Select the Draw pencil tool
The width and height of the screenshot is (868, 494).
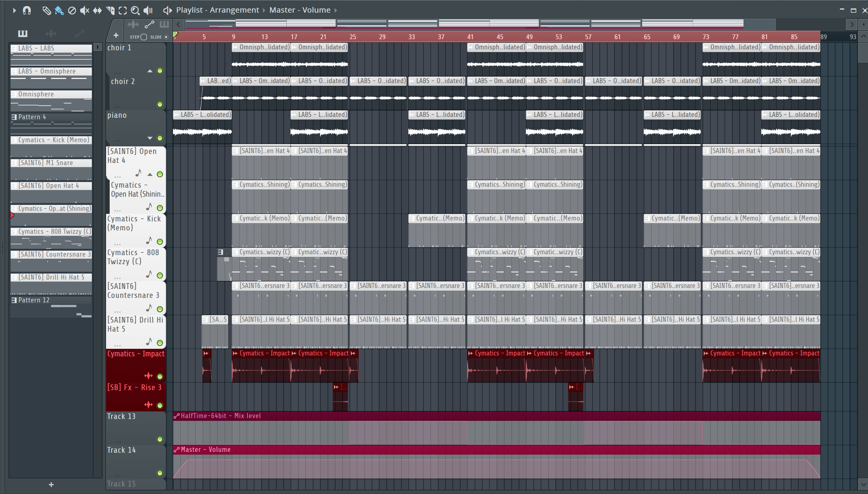pos(46,11)
